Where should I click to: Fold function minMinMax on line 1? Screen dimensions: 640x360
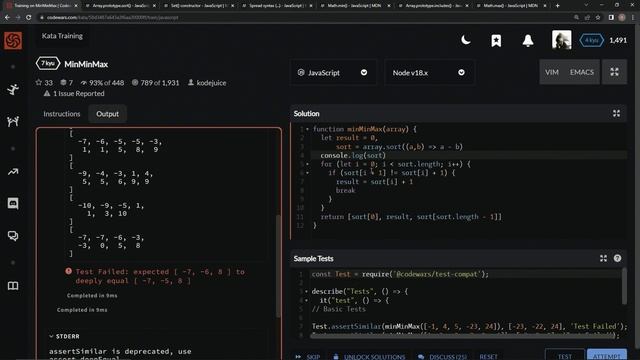coord(307,129)
